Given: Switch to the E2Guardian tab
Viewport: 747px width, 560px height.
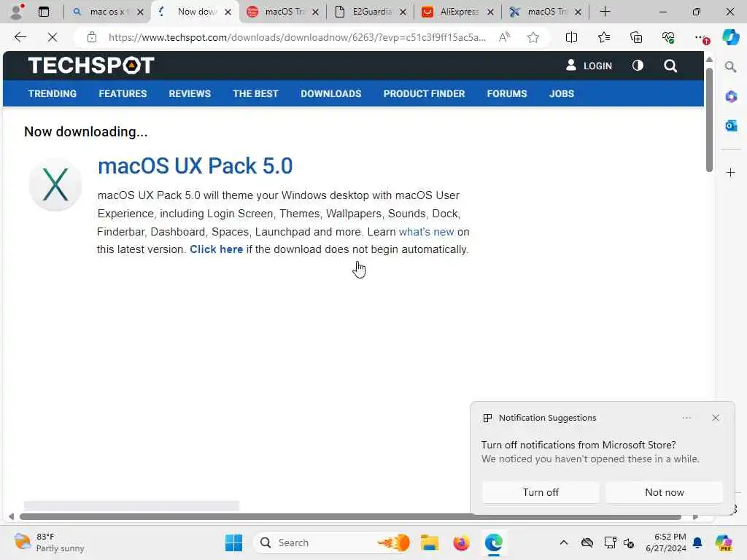Looking at the screenshot, I should [371, 12].
